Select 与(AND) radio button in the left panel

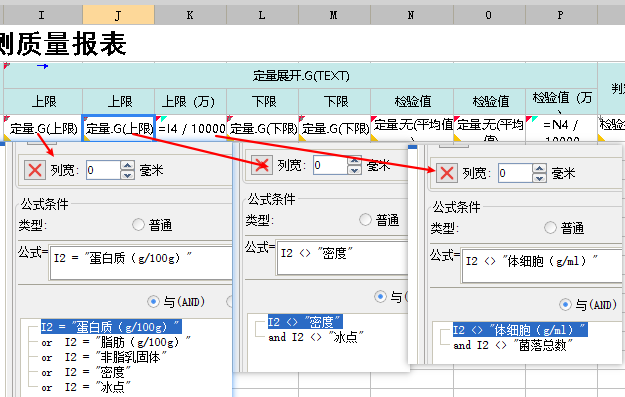click(153, 301)
